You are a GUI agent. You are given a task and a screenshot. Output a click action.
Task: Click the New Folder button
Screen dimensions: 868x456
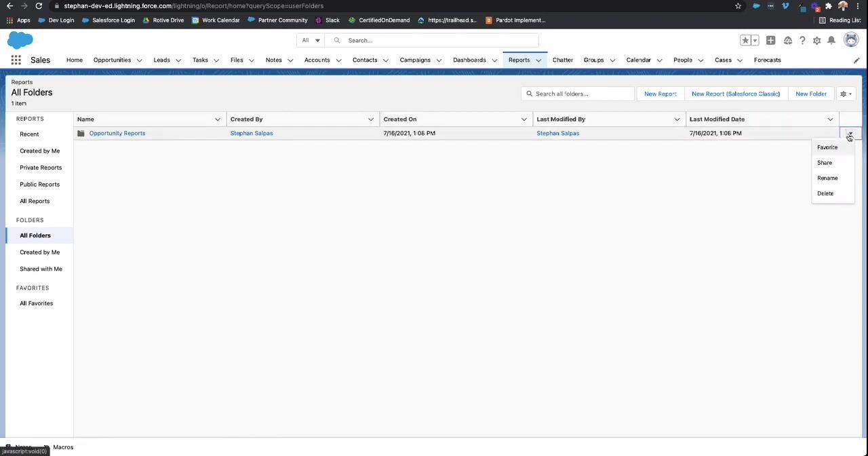click(x=811, y=94)
